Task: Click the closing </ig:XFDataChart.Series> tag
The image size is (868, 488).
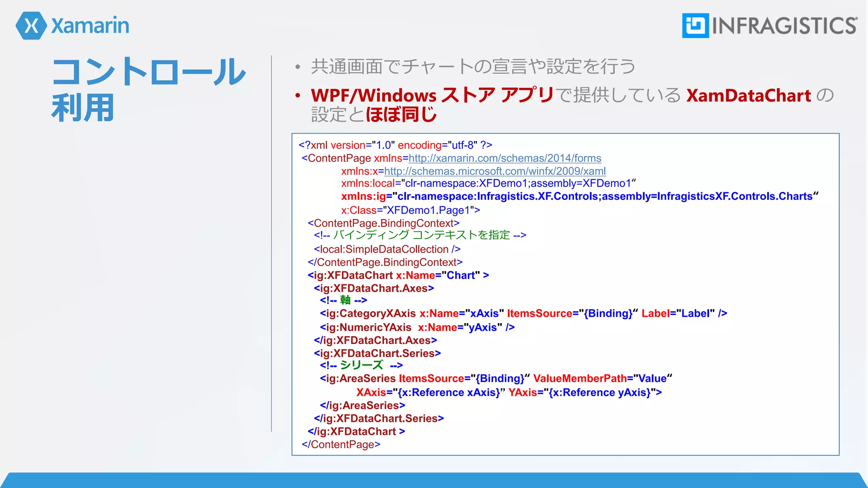Action: 379,419
